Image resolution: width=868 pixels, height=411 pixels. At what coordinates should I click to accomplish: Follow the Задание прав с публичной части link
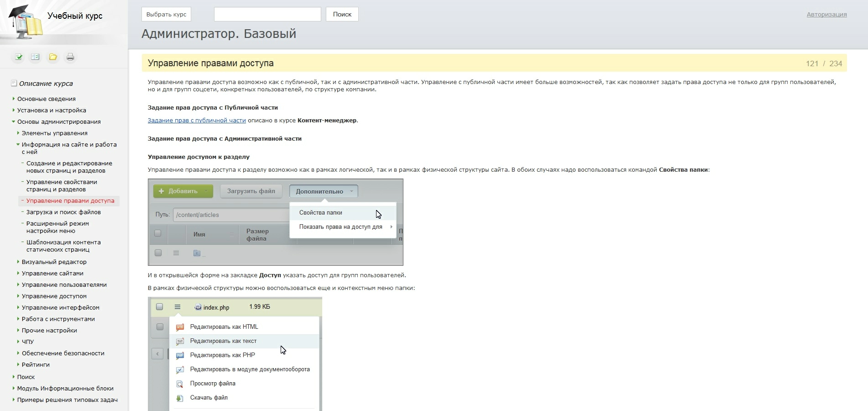197,121
